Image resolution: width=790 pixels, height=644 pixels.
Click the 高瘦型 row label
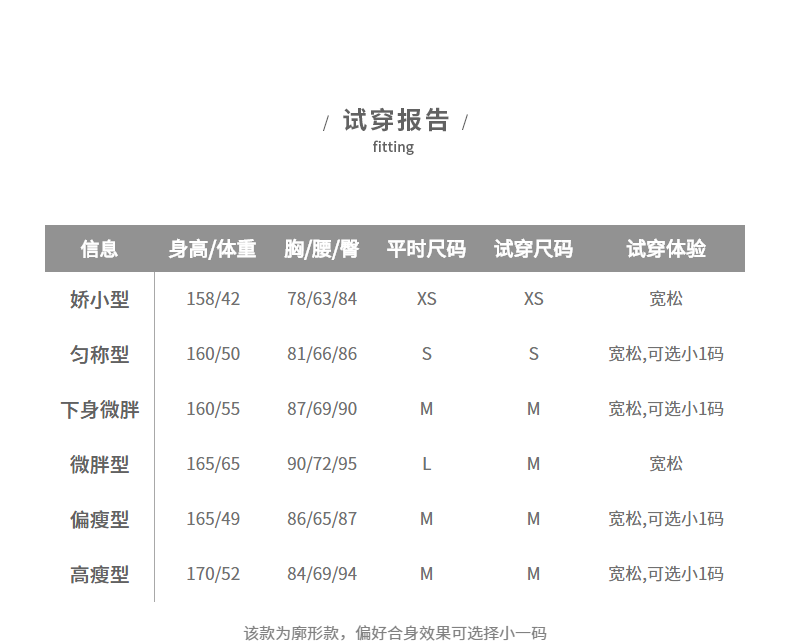[x=99, y=574]
